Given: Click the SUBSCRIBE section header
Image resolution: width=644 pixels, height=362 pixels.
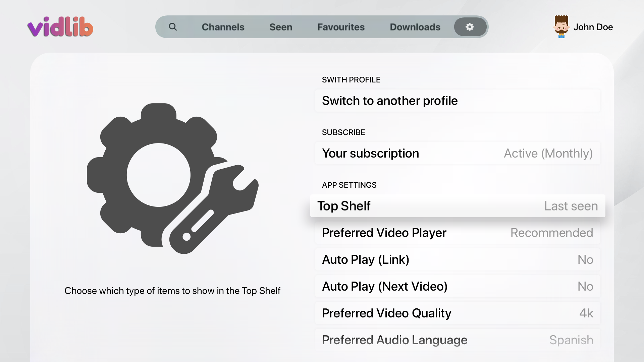Looking at the screenshot, I should tap(343, 132).
